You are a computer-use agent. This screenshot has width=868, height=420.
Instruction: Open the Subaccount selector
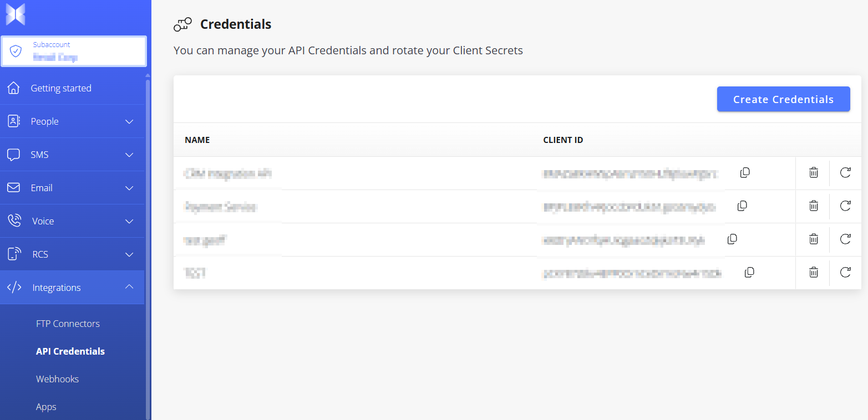click(x=74, y=52)
